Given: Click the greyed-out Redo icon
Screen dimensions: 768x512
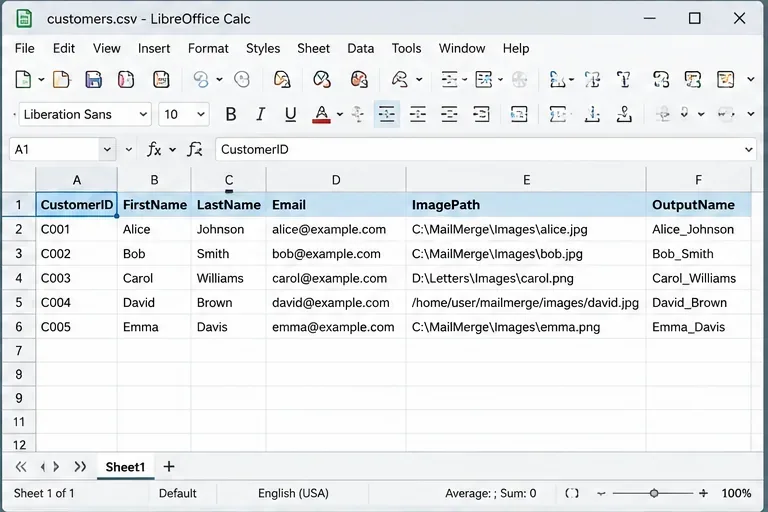Looking at the screenshot, I should point(242,79).
